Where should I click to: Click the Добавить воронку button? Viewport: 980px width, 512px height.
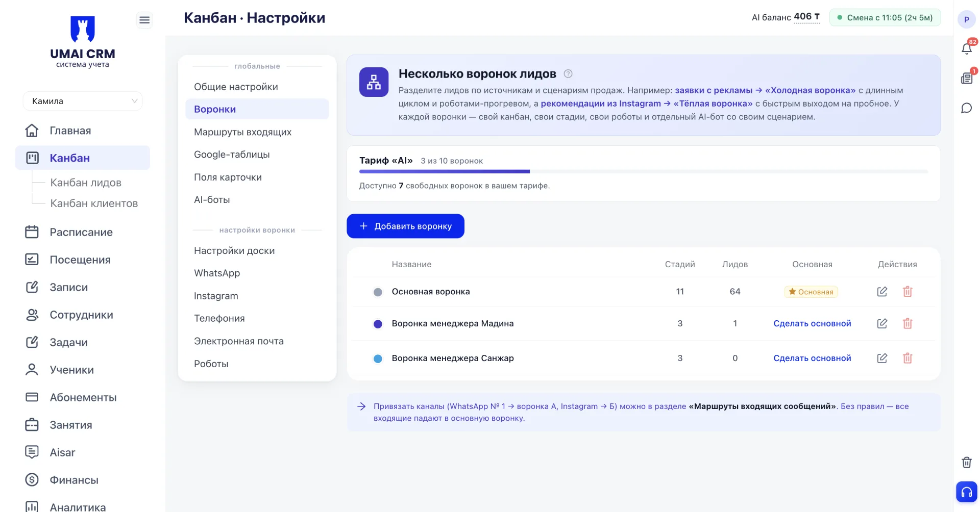click(x=405, y=226)
